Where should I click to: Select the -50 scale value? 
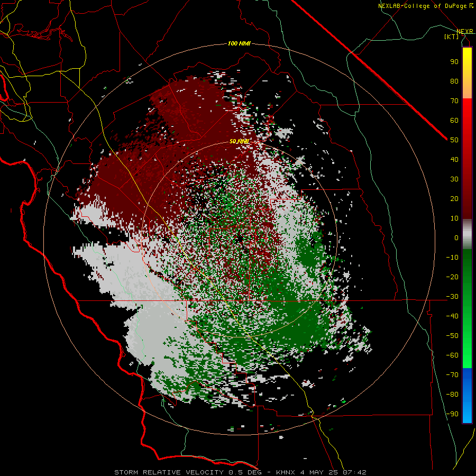coord(452,336)
